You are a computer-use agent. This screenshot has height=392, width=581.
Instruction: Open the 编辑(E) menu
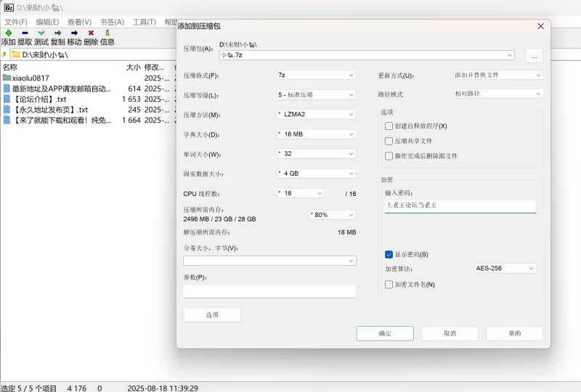(x=47, y=23)
